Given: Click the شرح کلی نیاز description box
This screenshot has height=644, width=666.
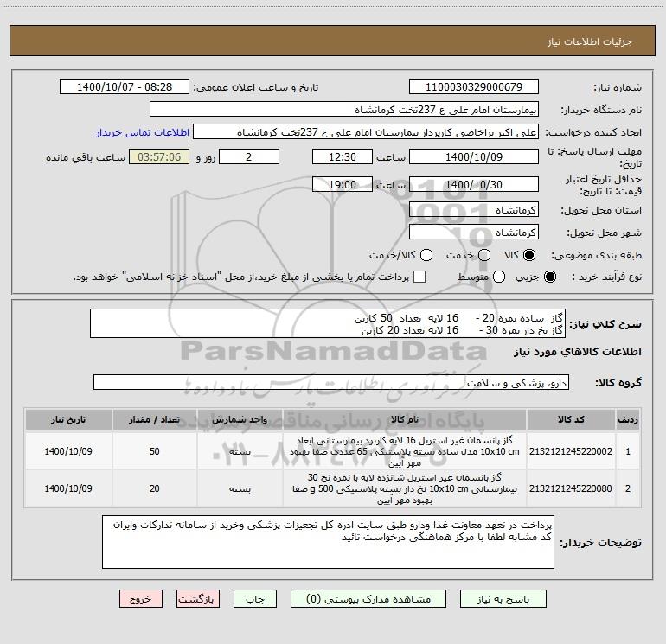Looking at the screenshot, I should pos(328,324).
